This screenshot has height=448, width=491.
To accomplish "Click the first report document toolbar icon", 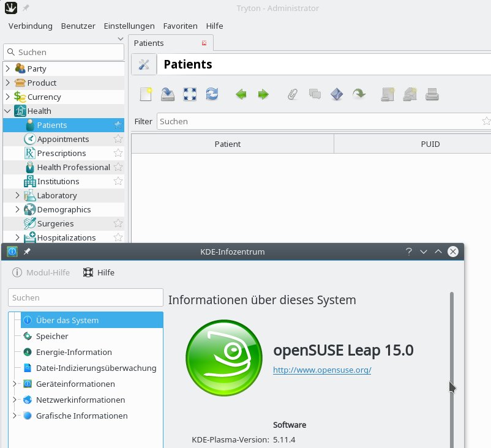I will click(x=388, y=94).
